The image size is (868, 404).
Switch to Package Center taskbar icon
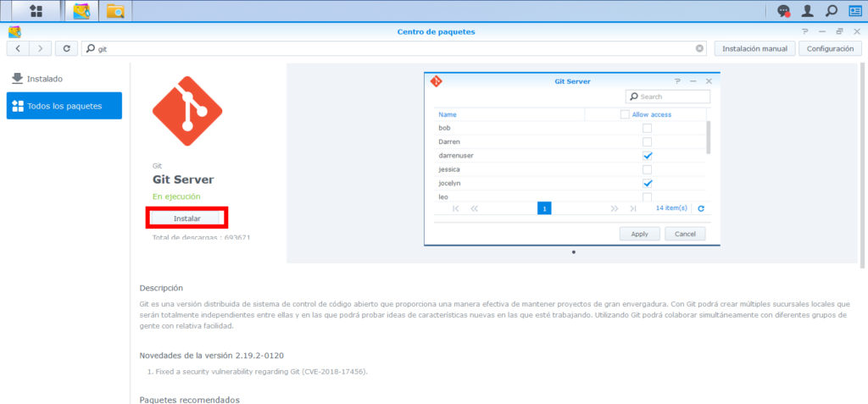[81, 10]
